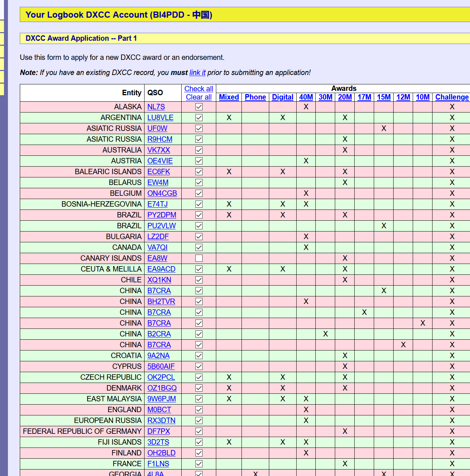
Task: Uncheck the CANADA VA7QI checkbox
Action: pyautogui.click(x=199, y=247)
